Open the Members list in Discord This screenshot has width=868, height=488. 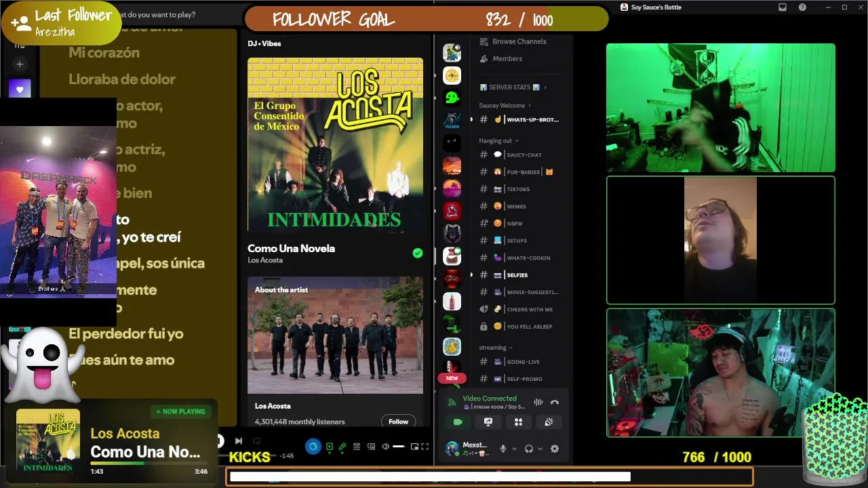507,59
